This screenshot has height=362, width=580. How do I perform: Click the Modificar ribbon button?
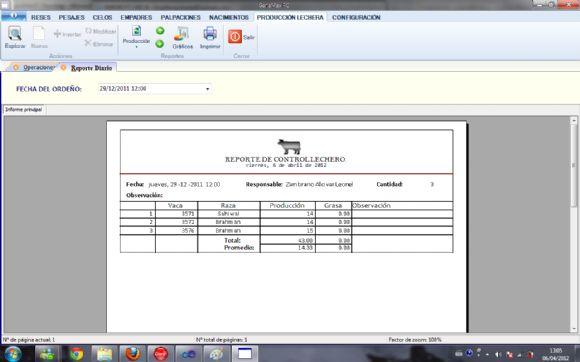click(101, 31)
